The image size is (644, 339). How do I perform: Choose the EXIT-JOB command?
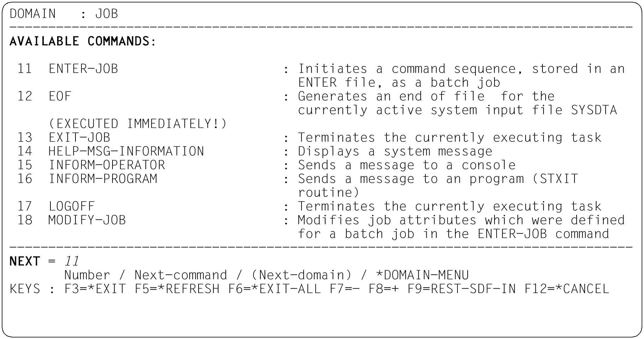[x=79, y=138]
